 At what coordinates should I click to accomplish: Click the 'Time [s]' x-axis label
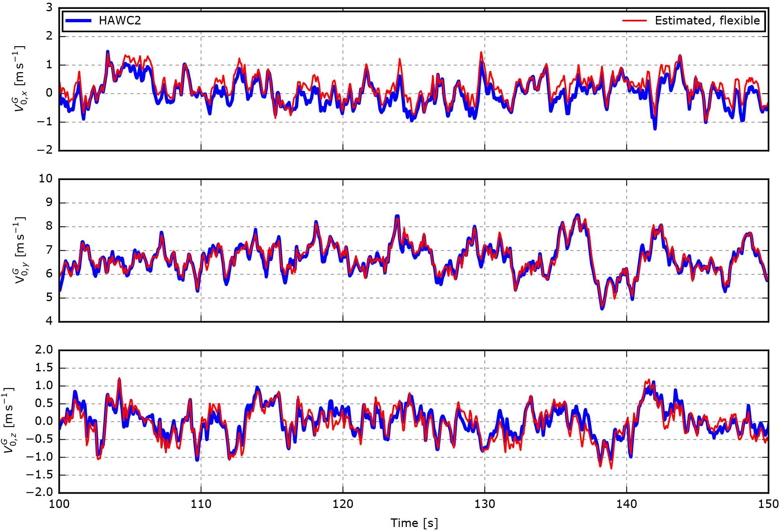(414, 523)
